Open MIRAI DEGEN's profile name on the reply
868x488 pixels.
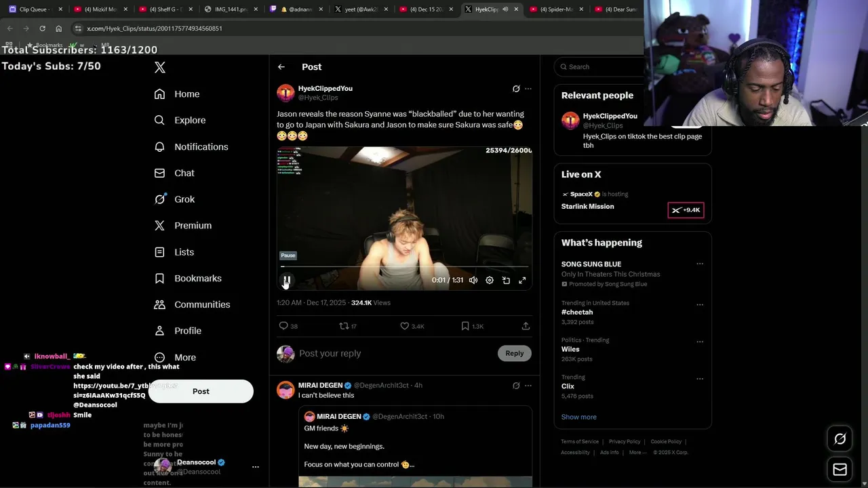[x=321, y=385]
